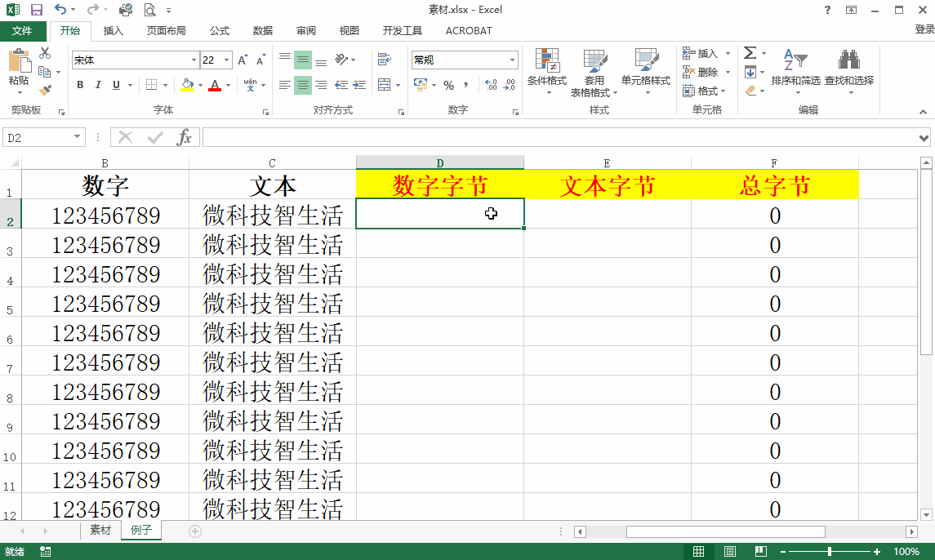The image size is (935, 560).
Task: Click the Delete cells button (删除)
Action: tap(700, 72)
